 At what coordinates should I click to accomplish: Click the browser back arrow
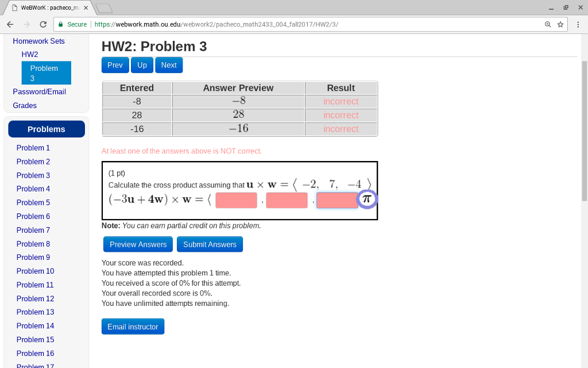point(9,25)
